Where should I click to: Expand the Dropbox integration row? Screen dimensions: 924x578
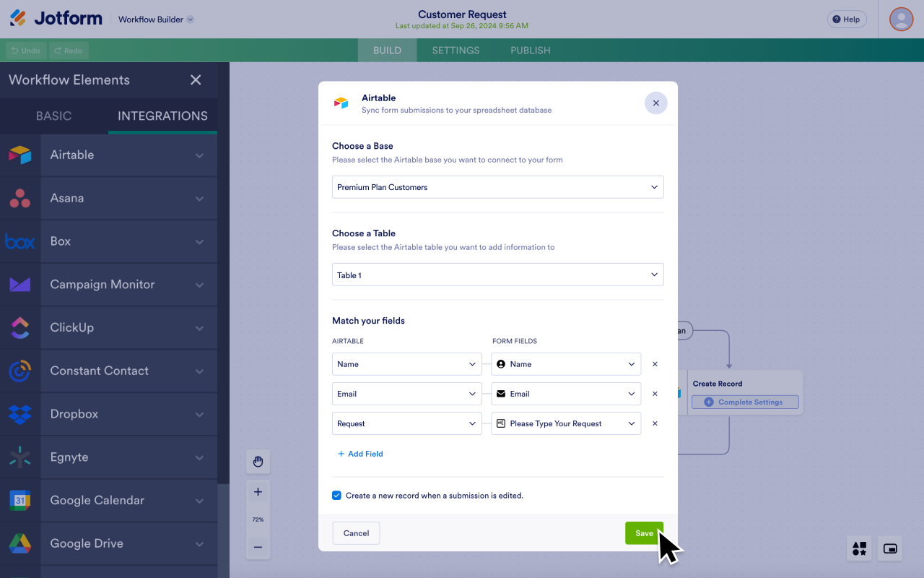199,415
